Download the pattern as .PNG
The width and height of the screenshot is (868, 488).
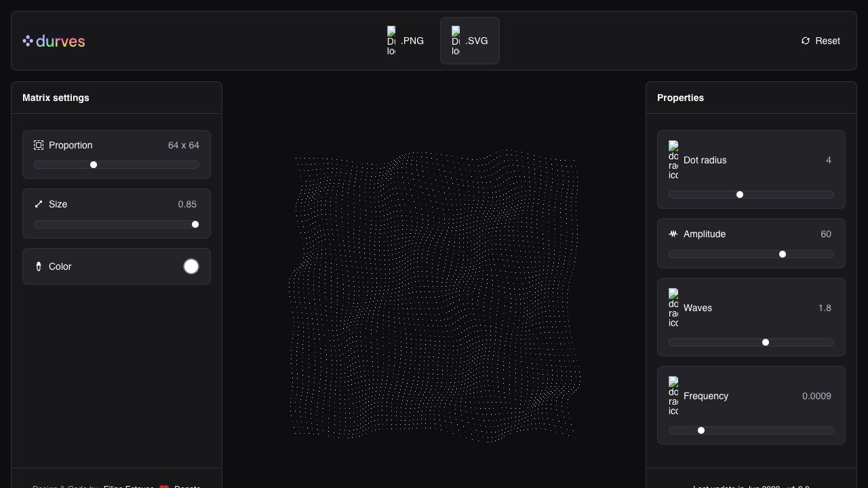click(406, 41)
